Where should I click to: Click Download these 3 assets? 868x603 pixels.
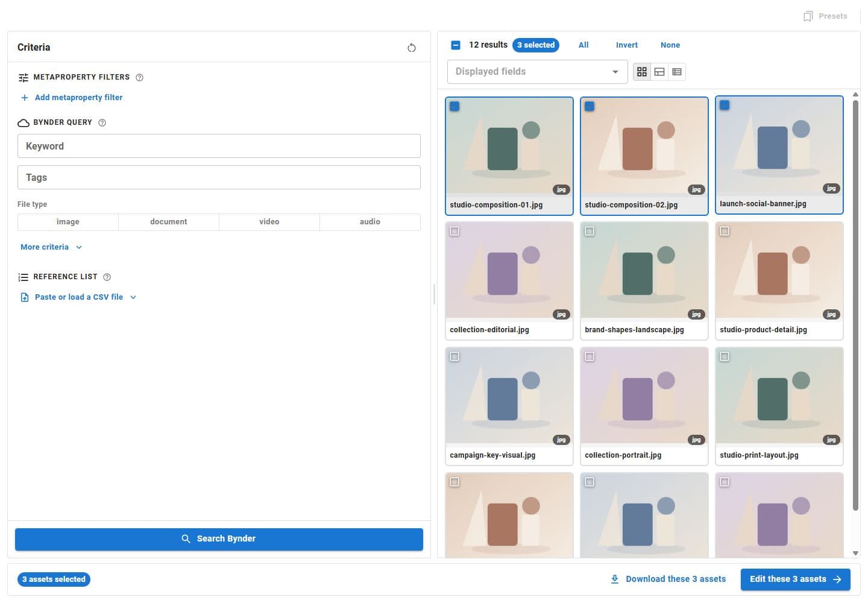click(x=668, y=579)
